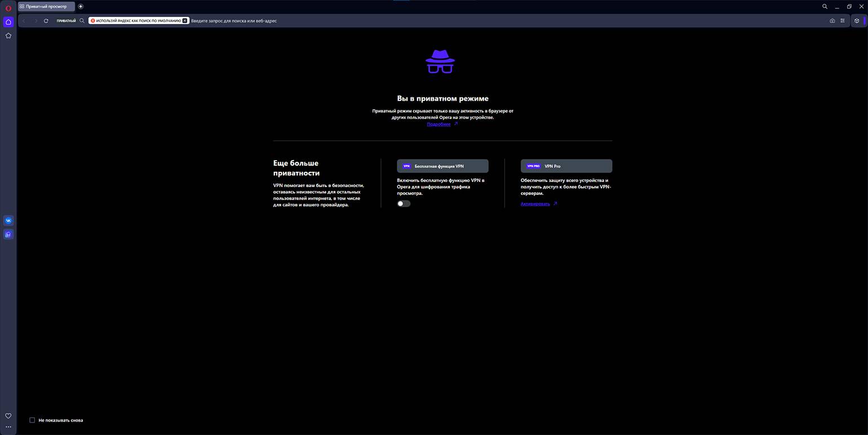Click the free VPN description starting 'Включить бесплатную функцию'
This screenshot has width=868, height=435.
[x=441, y=187]
